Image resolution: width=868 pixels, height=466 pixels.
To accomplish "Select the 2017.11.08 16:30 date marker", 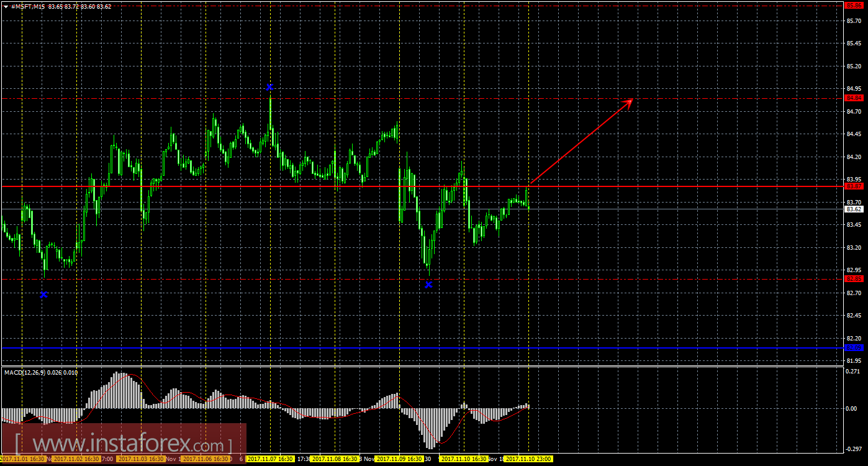I will pyautogui.click(x=334, y=459).
